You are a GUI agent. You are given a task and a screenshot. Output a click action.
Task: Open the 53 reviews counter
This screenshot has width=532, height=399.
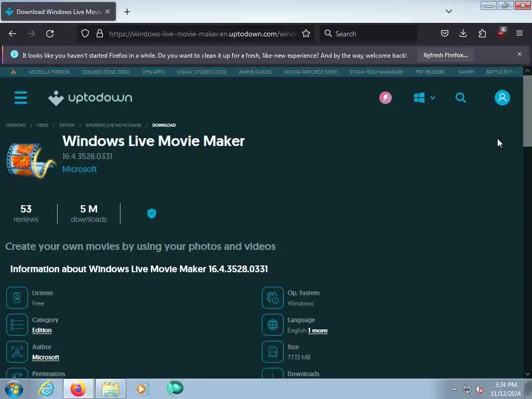(x=26, y=214)
